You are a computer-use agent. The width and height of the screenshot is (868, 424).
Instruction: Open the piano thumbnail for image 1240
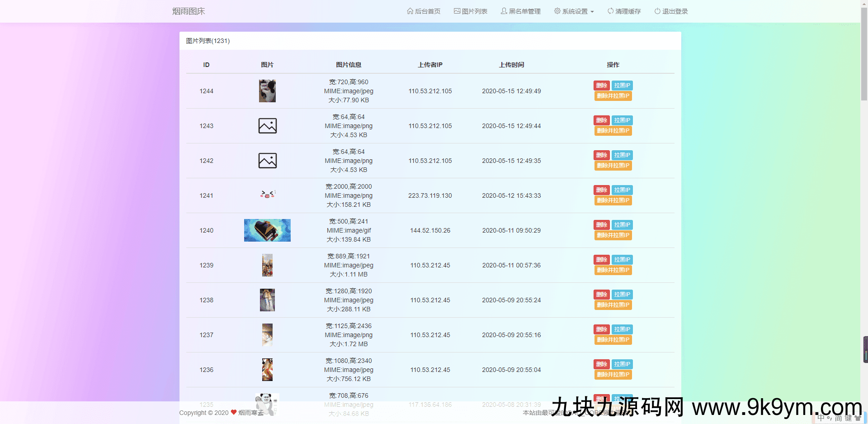pyautogui.click(x=267, y=230)
